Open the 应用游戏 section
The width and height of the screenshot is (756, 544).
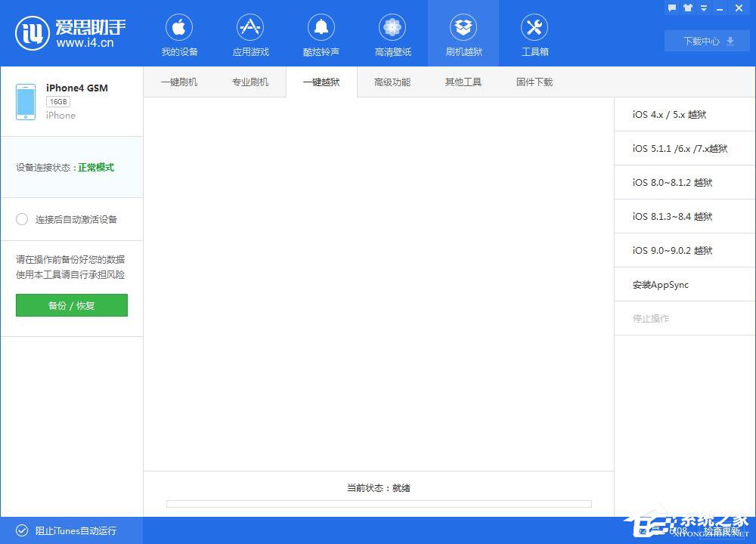point(250,33)
